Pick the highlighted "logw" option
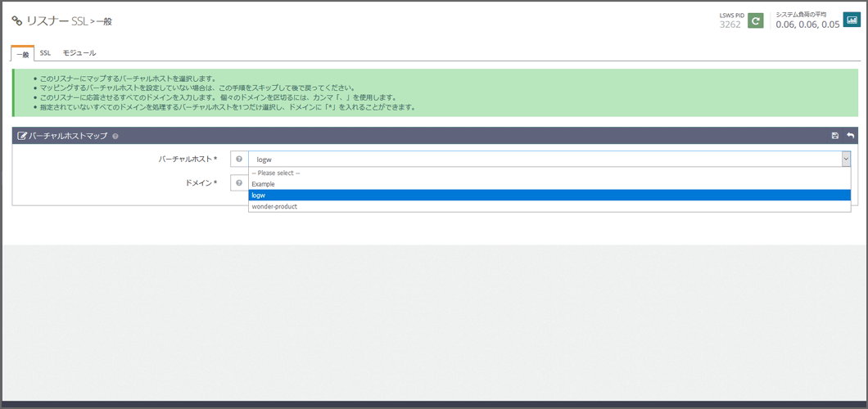Screen dimensions: 868x409 (259, 196)
